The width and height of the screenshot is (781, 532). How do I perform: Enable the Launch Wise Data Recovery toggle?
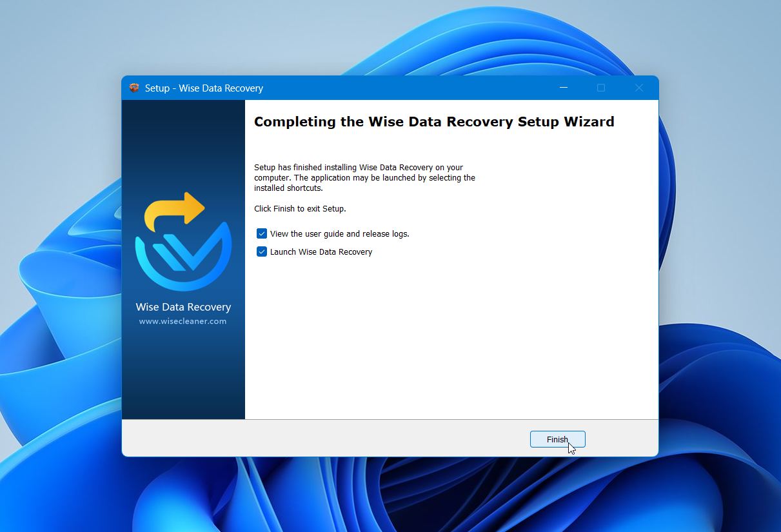pyautogui.click(x=262, y=251)
